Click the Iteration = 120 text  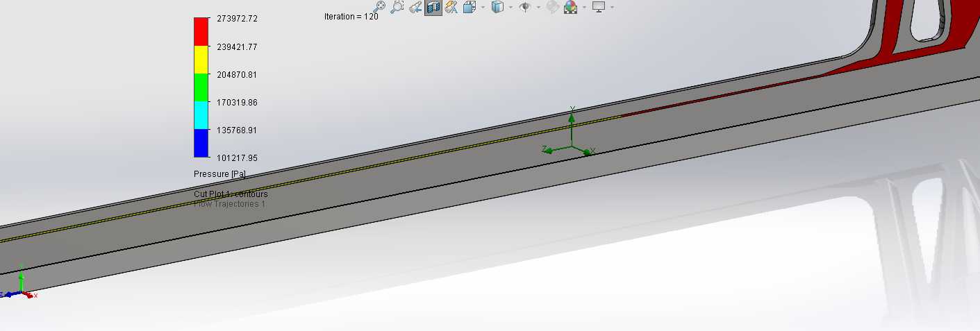tap(351, 17)
